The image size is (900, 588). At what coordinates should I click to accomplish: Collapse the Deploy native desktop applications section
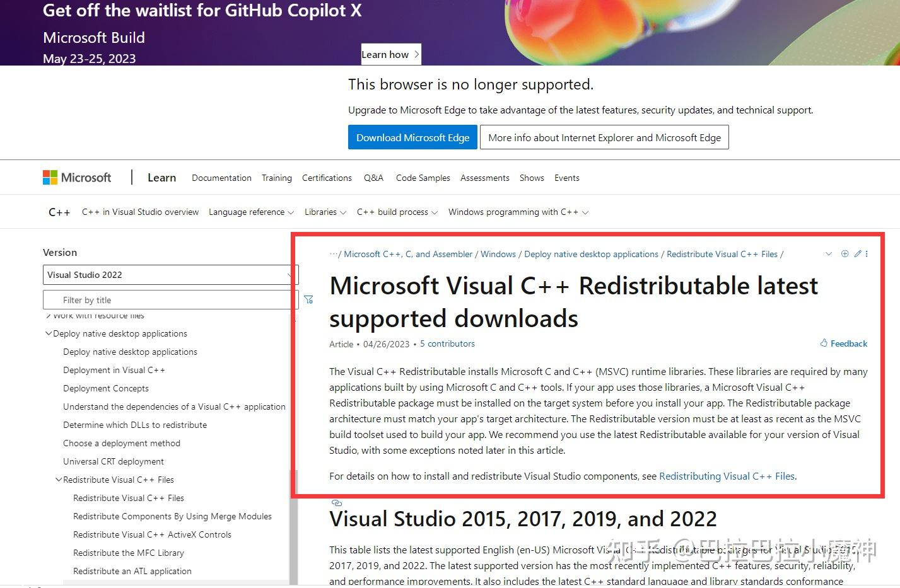coord(49,333)
